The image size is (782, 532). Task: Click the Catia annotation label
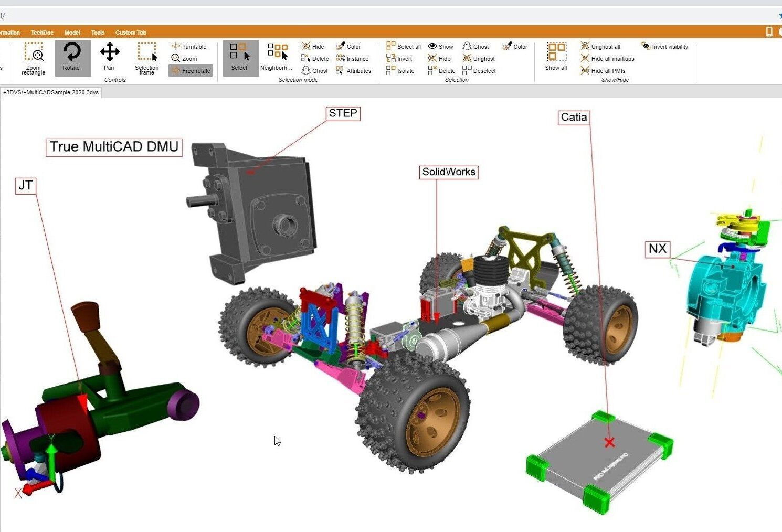pos(574,117)
